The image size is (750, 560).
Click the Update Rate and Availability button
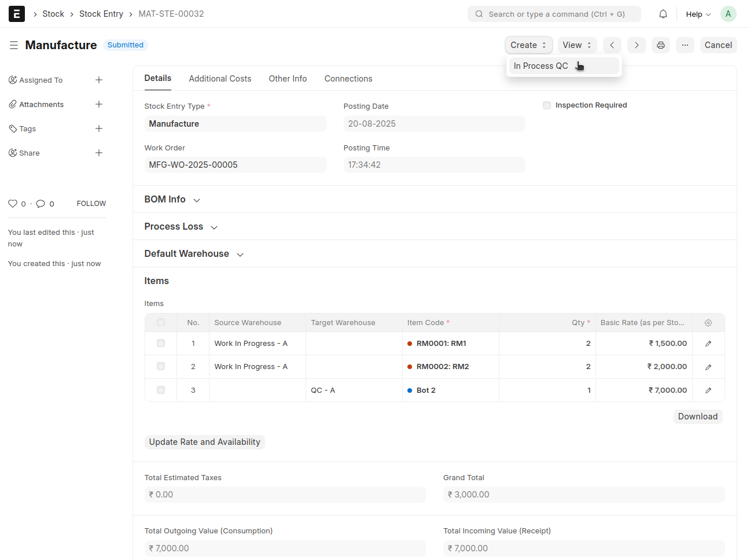pos(204,442)
